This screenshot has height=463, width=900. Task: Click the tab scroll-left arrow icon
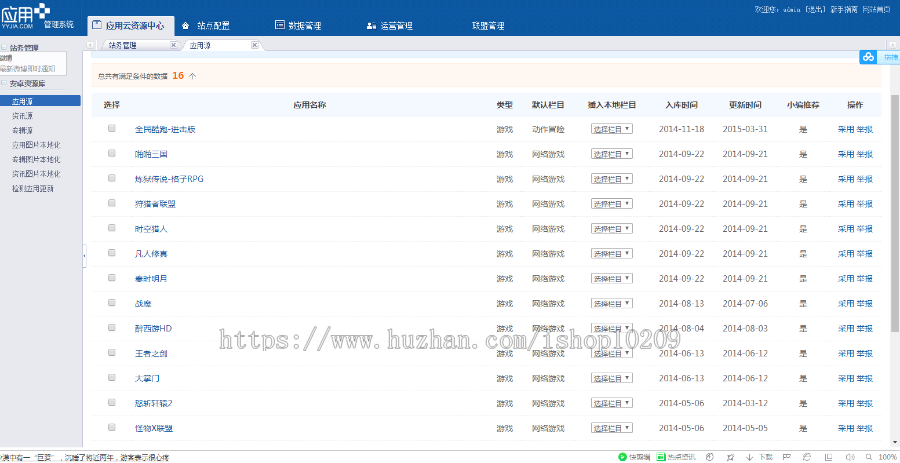[x=91, y=45]
